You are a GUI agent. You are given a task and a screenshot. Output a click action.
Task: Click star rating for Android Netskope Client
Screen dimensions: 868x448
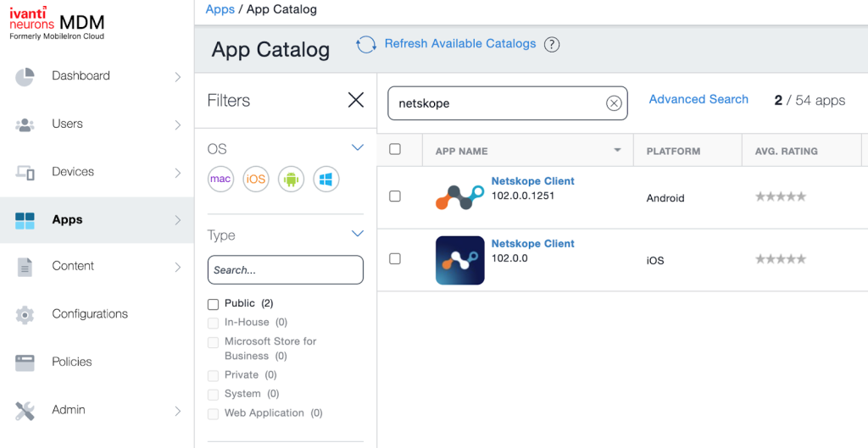[x=781, y=196]
